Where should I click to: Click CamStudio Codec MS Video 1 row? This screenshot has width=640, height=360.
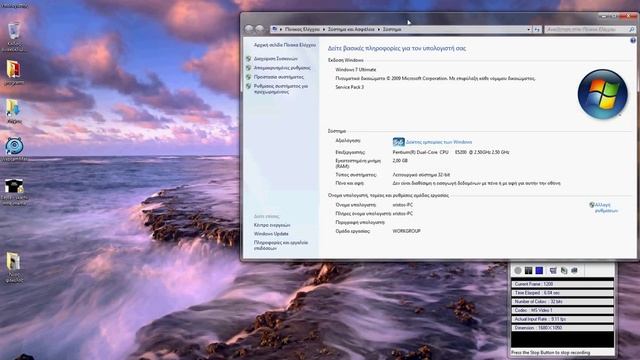(x=562, y=310)
